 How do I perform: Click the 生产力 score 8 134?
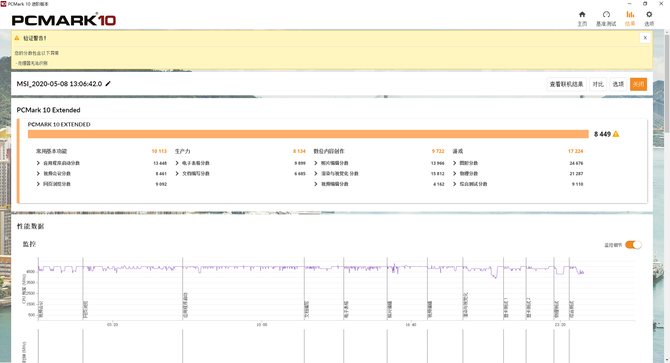299,151
